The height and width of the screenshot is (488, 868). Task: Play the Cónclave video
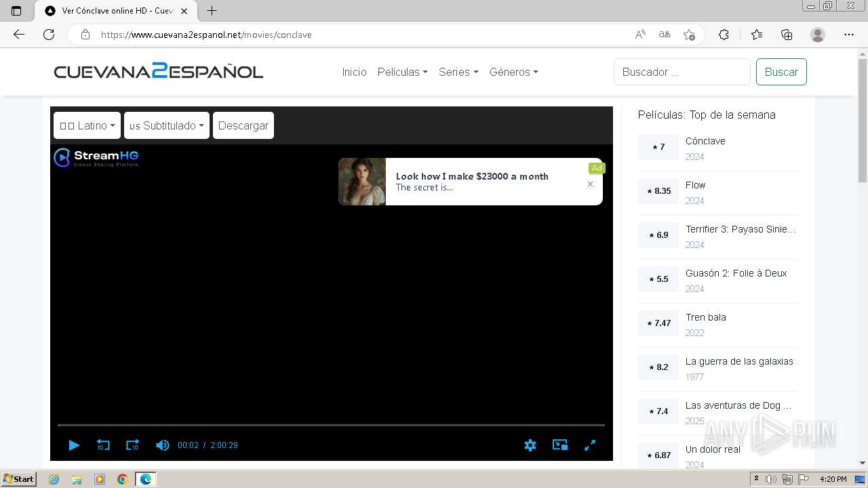[74, 445]
